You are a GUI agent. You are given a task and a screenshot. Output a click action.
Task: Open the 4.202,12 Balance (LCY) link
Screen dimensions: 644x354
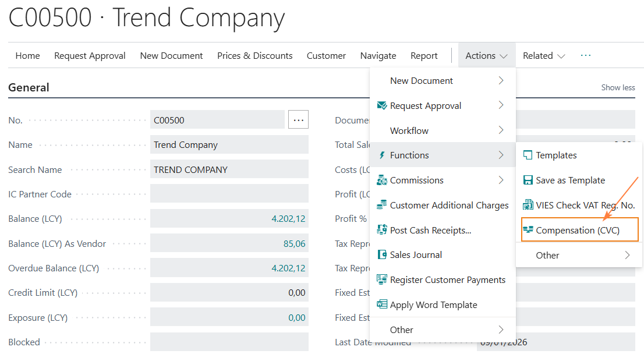[288, 219]
